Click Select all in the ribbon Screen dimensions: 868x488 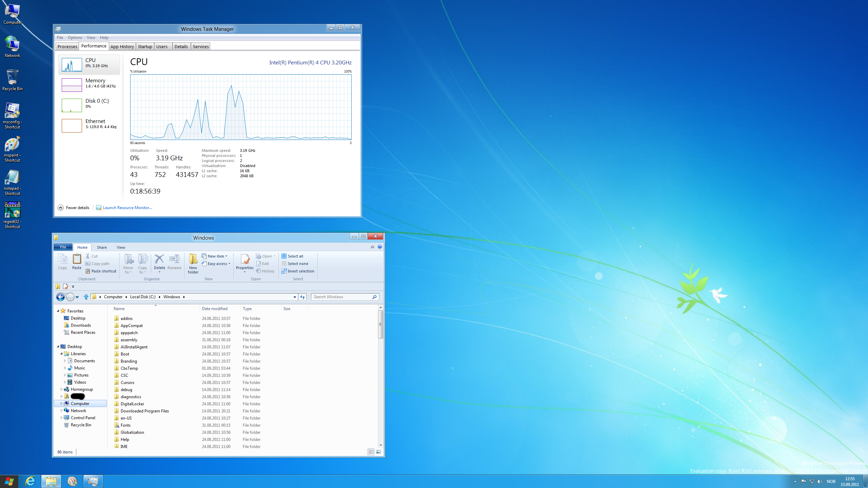[292, 256]
